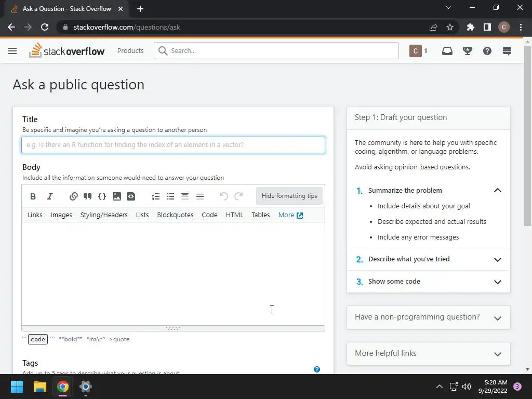This screenshot has height=399, width=532.
Task: Create a bulleted list in the editor
Action: click(170, 196)
